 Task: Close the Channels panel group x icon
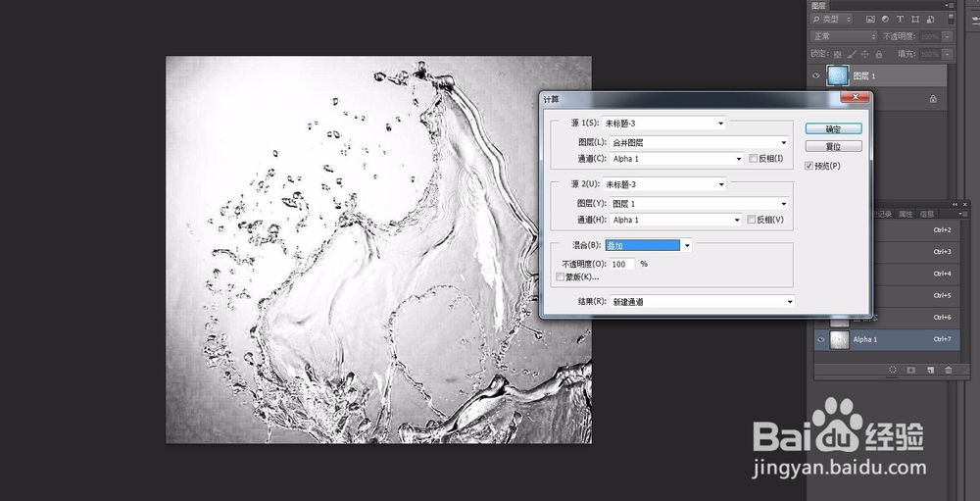click(965, 205)
